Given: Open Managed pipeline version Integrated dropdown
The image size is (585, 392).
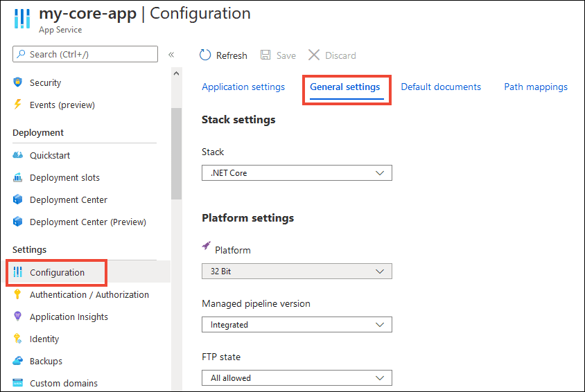Looking at the screenshot, I should pos(297,325).
